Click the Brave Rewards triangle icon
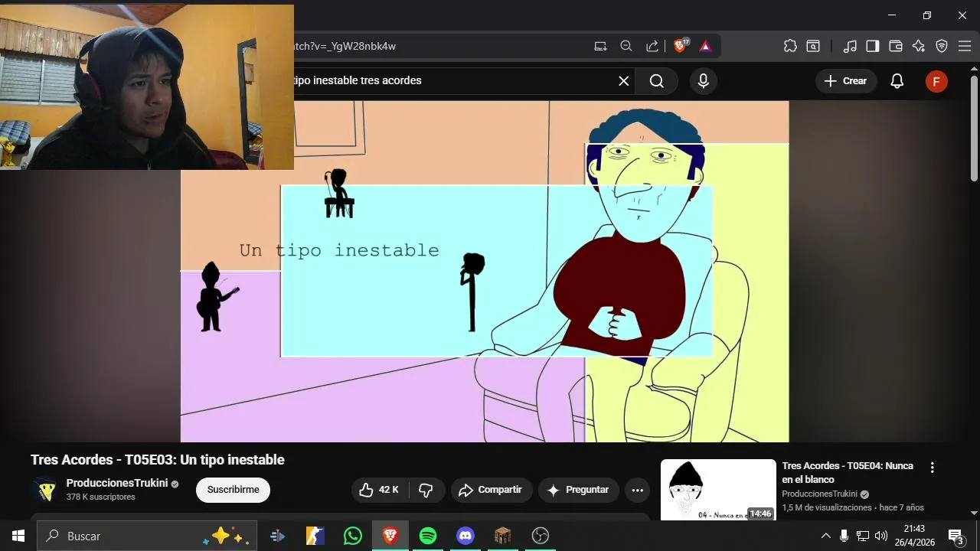980x551 pixels. click(705, 46)
